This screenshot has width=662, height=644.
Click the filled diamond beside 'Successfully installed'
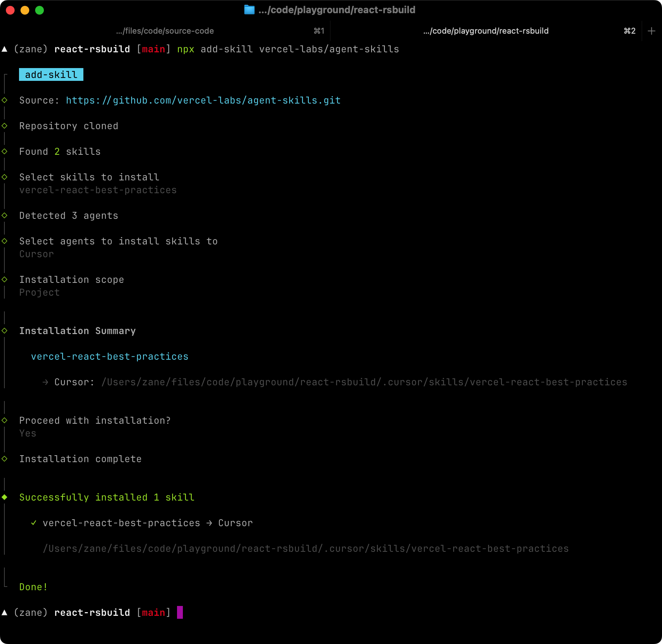[x=4, y=497]
